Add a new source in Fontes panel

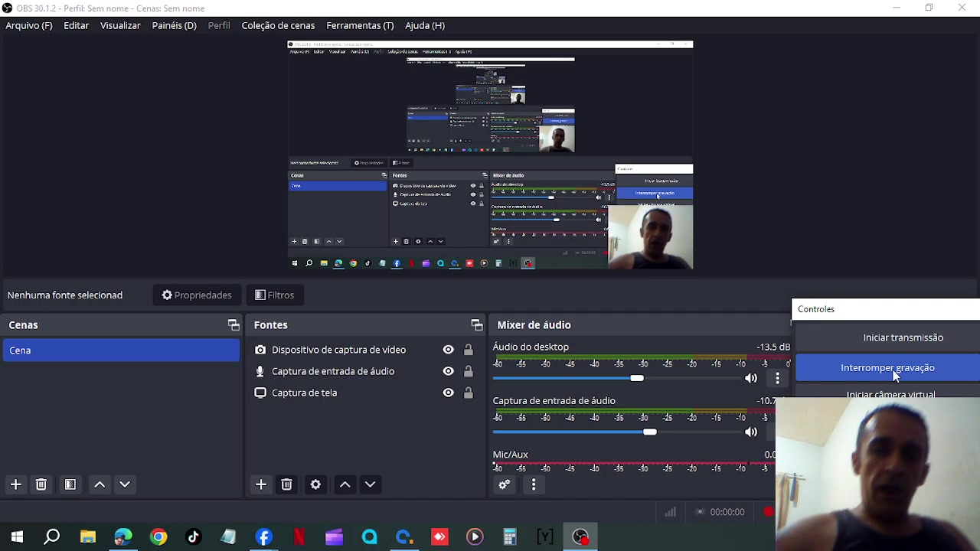[x=261, y=484]
